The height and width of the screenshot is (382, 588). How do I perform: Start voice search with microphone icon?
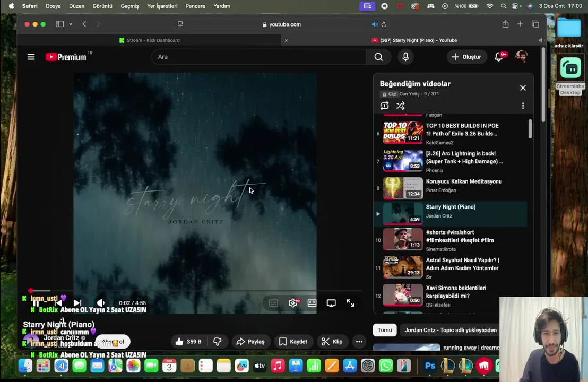point(405,57)
